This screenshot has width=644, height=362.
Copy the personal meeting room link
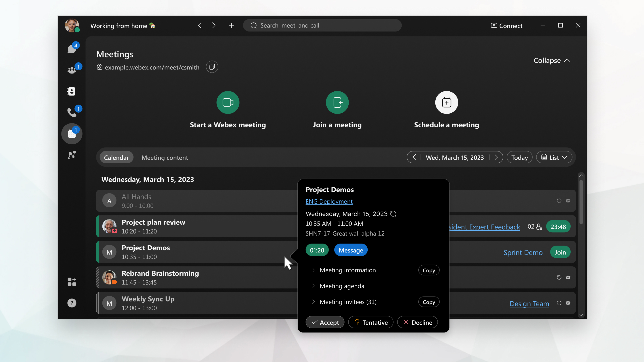tap(212, 67)
